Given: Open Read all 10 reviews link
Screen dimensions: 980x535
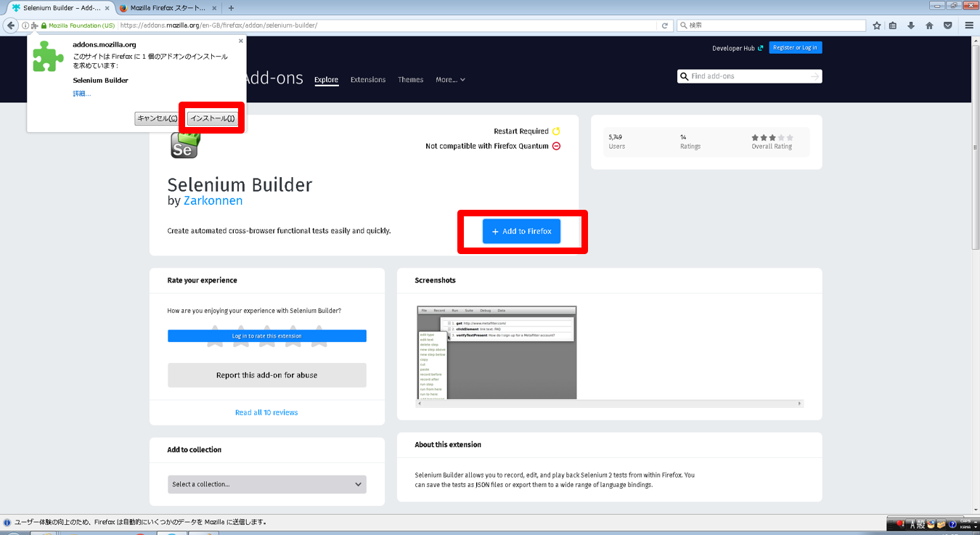Looking at the screenshot, I should coord(266,412).
